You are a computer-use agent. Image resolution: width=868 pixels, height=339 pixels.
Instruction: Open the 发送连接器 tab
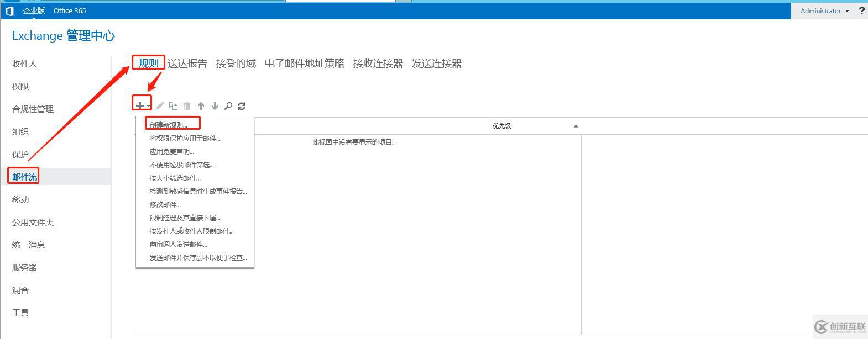pyautogui.click(x=437, y=63)
